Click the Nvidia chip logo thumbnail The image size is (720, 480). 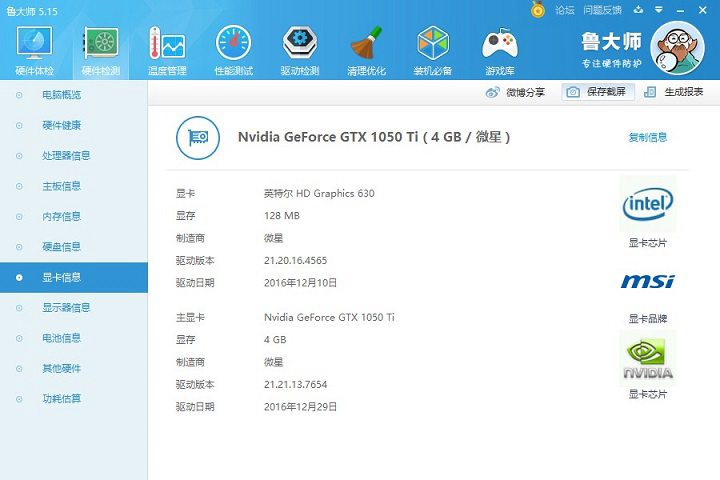point(647,357)
